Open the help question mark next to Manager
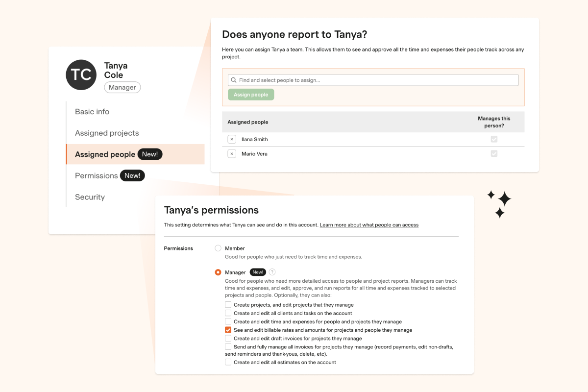Screen dimensions: 588x392 (x=272, y=272)
